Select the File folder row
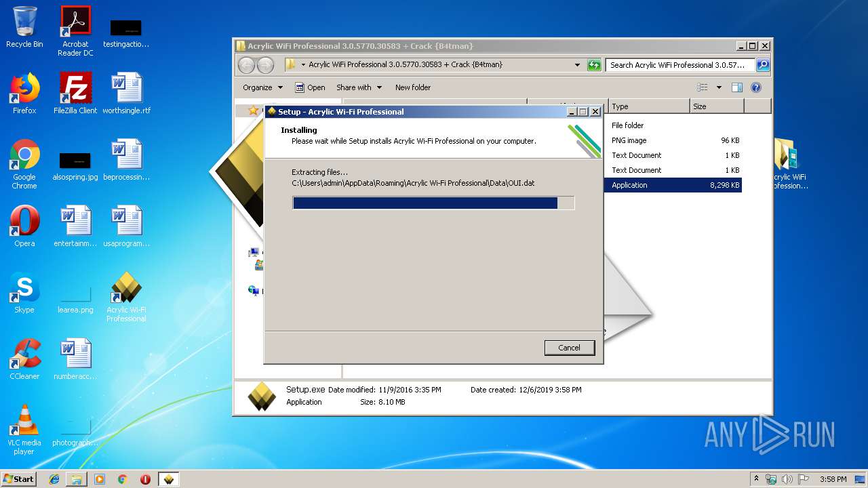868x488 pixels. click(672, 125)
